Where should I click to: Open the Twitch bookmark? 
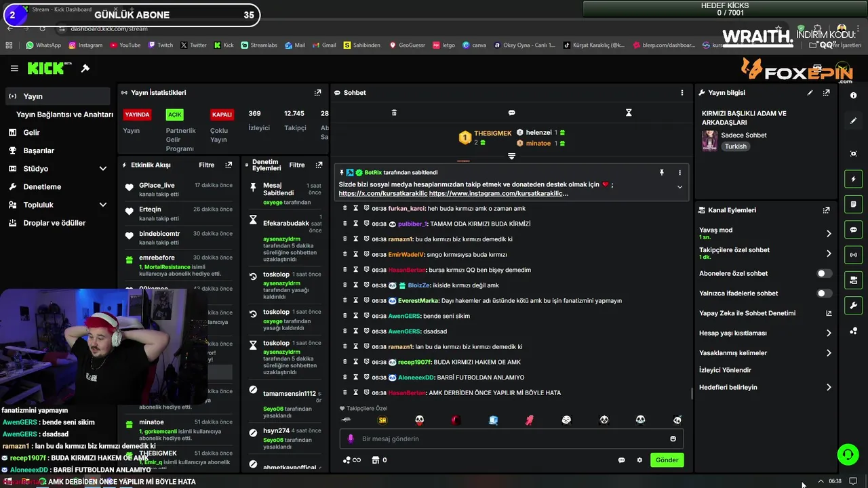pos(160,45)
